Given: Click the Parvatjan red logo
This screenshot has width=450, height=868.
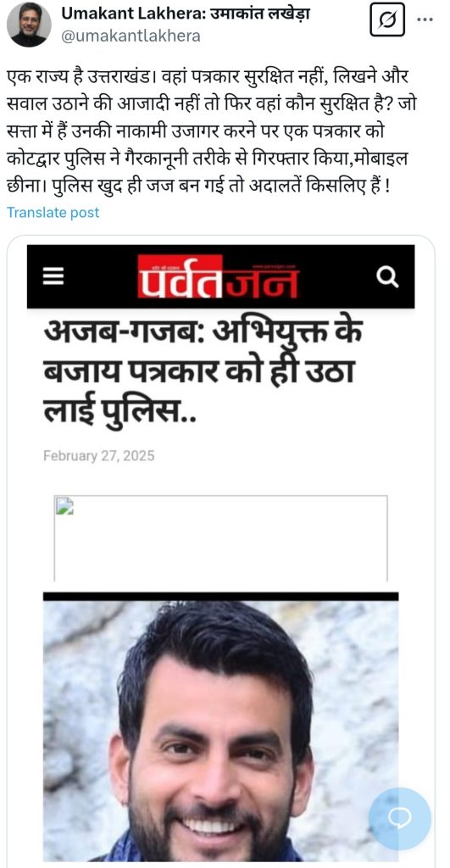Looking at the screenshot, I should pyautogui.click(x=218, y=276).
